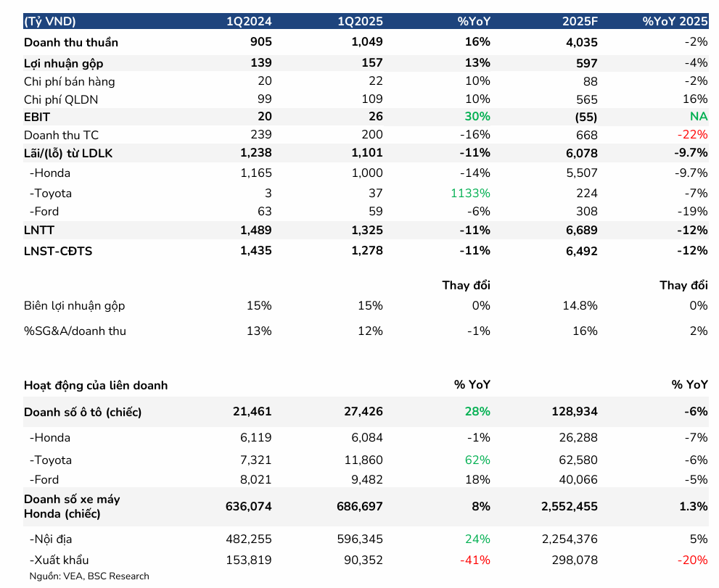Select the "Lãi/(lỗ) từ LDLK" row label
Image resolution: width=719 pixels, height=588 pixels.
69,152
